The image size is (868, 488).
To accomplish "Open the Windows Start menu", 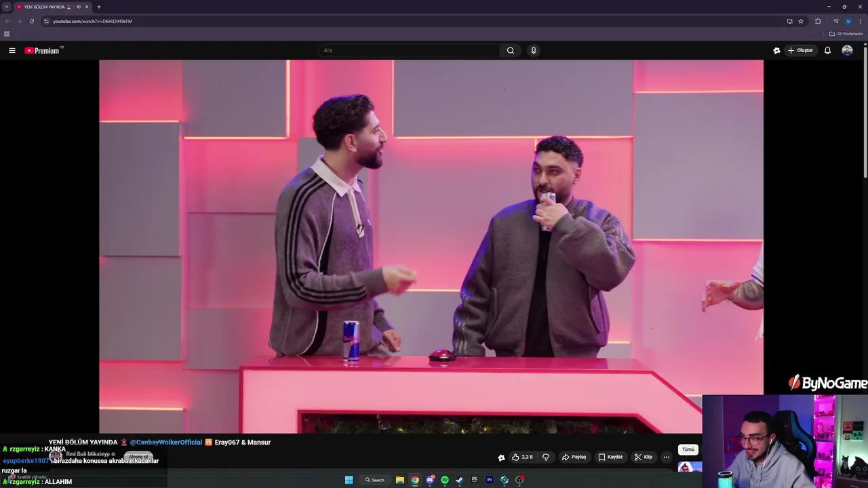I will (x=349, y=480).
